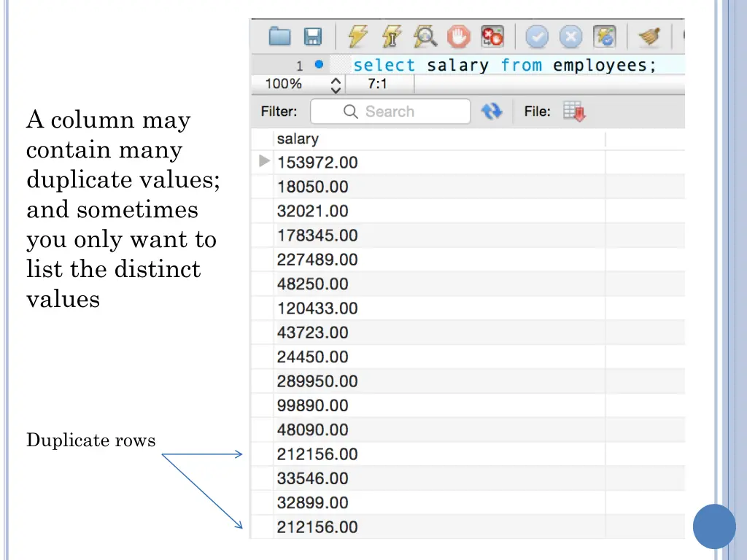Execute statement under cursor lightning icon
Image resolution: width=747 pixels, height=560 pixels.
tap(392, 36)
